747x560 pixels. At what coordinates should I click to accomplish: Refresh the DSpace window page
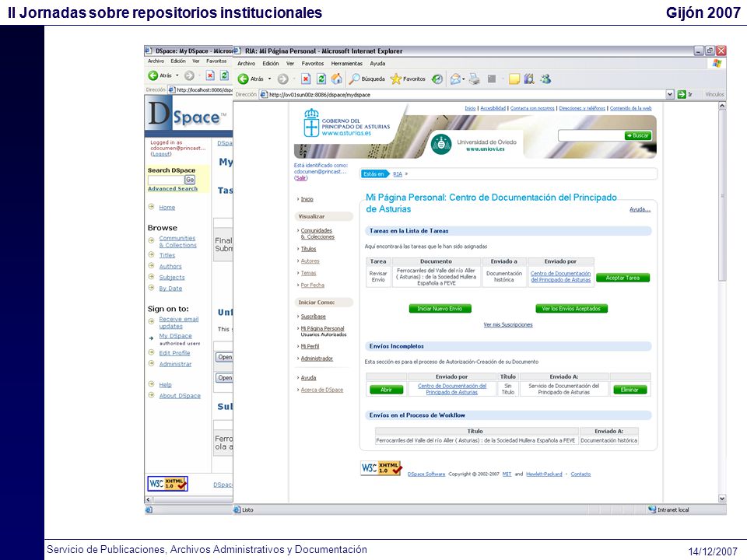[x=224, y=75]
